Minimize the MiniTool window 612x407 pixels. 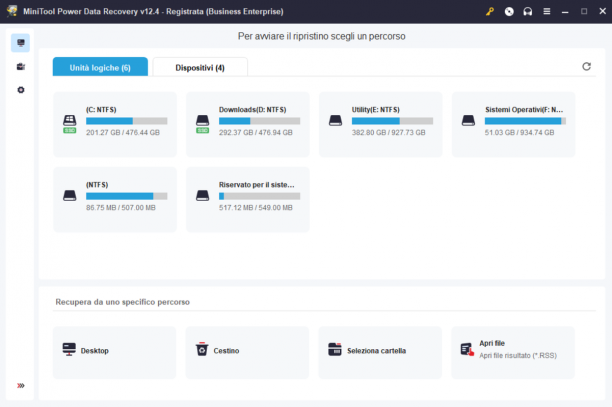(x=565, y=11)
